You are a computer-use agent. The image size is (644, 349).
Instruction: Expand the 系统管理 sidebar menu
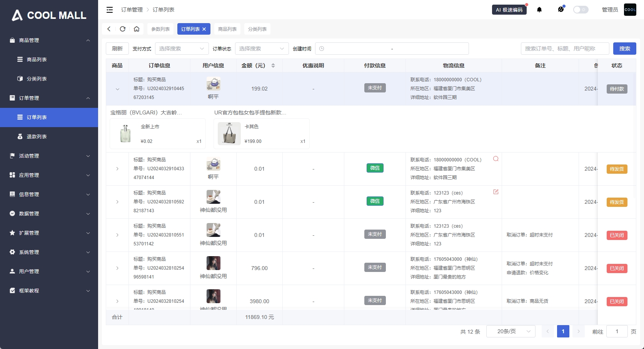pyautogui.click(x=49, y=252)
